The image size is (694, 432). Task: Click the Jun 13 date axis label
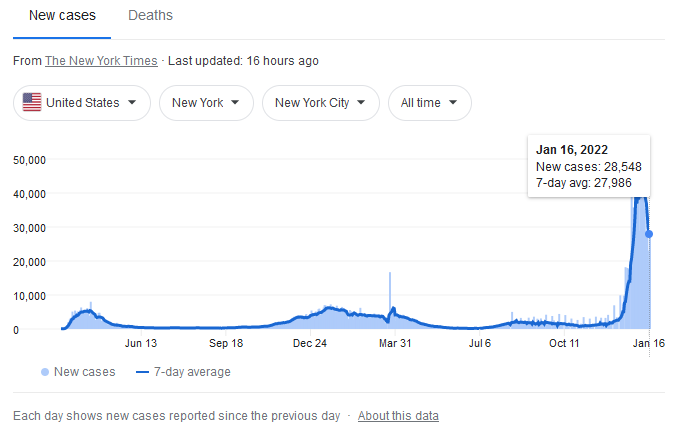(x=141, y=344)
